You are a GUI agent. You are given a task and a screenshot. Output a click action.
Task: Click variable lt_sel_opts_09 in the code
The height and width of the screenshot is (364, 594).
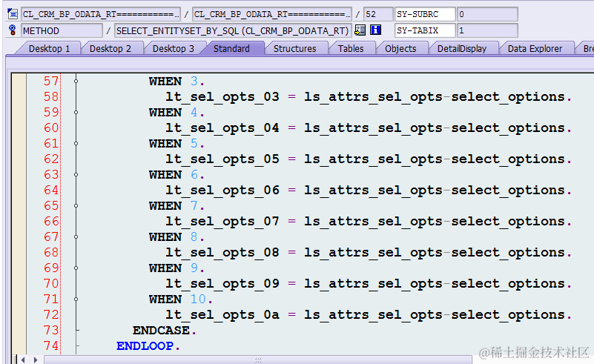[x=222, y=284]
